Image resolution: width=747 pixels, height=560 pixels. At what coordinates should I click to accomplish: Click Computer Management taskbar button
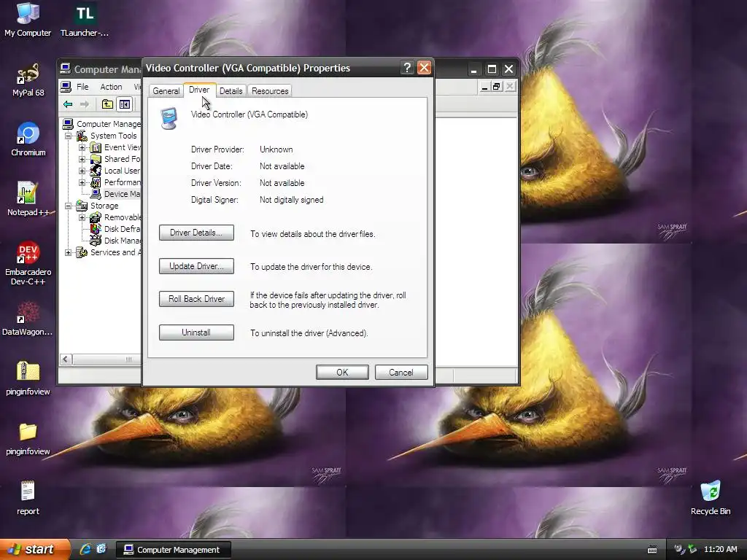click(x=174, y=550)
